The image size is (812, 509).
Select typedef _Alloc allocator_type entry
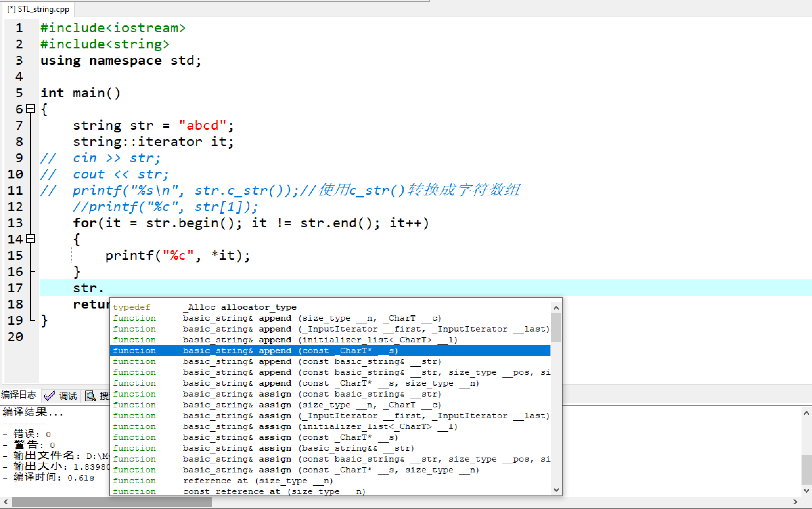[x=330, y=307]
